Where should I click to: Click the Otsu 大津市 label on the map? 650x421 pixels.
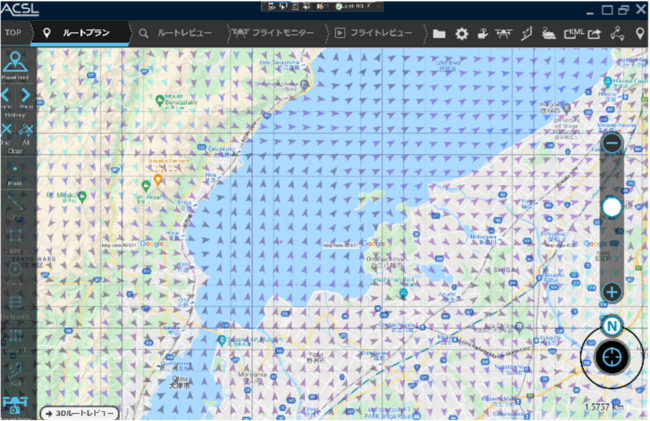[x=179, y=382]
